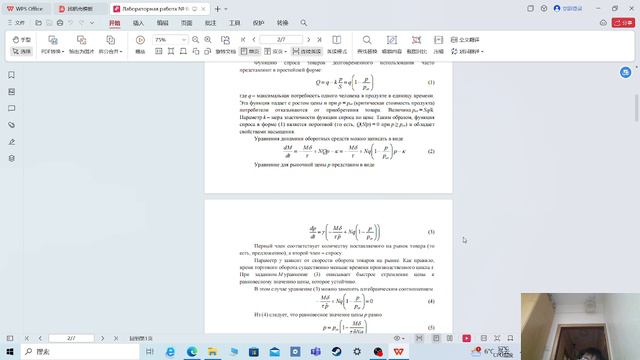Click the Screenshot compare tool
The image size is (640, 360).
coord(416,45)
